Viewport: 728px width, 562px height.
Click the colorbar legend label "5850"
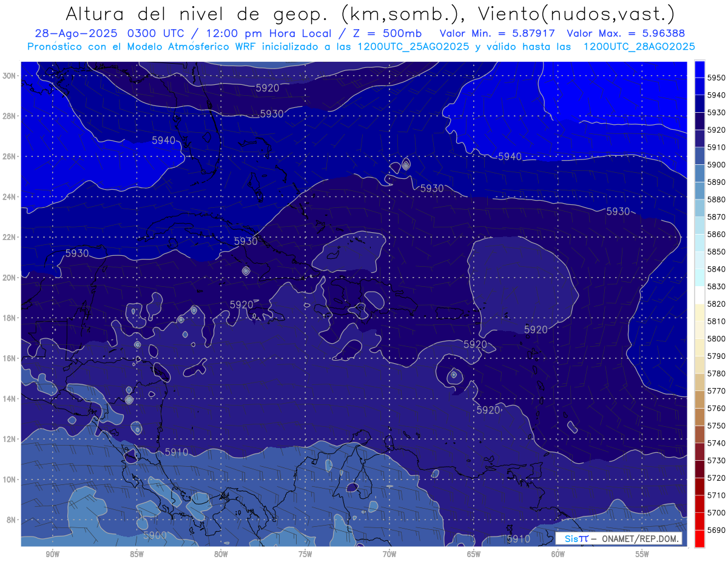(716, 252)
